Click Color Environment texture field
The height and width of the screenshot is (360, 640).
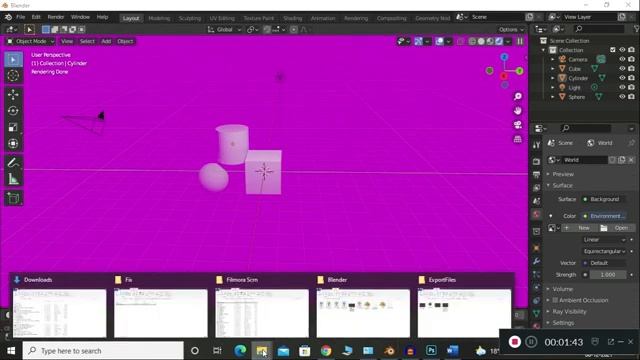click(604, 216)
